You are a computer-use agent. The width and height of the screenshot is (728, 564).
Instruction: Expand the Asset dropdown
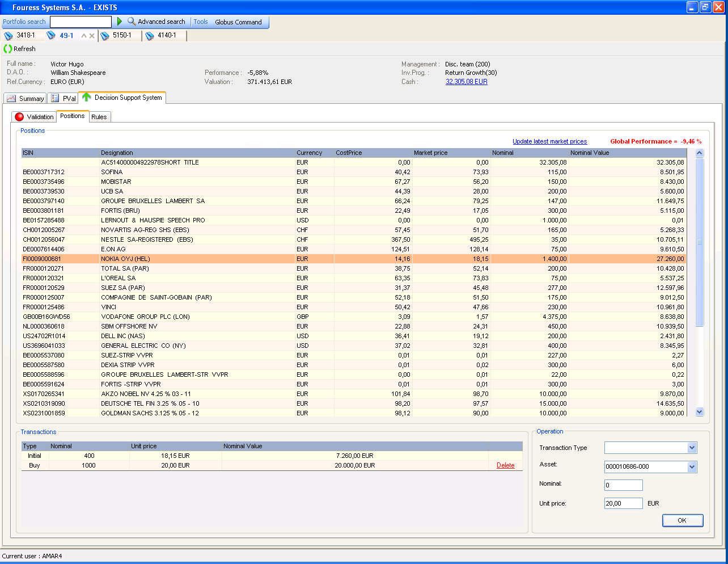click(x=692, y=466)
